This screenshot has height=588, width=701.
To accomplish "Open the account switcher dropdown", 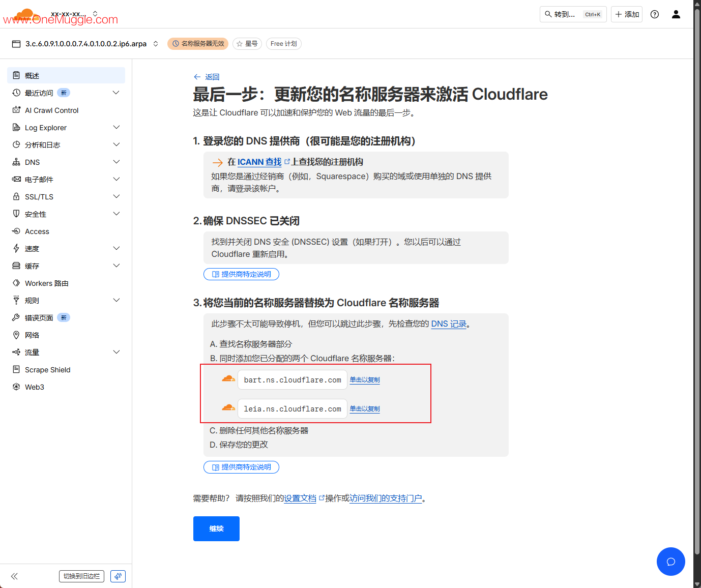I will tap(95, 14).
